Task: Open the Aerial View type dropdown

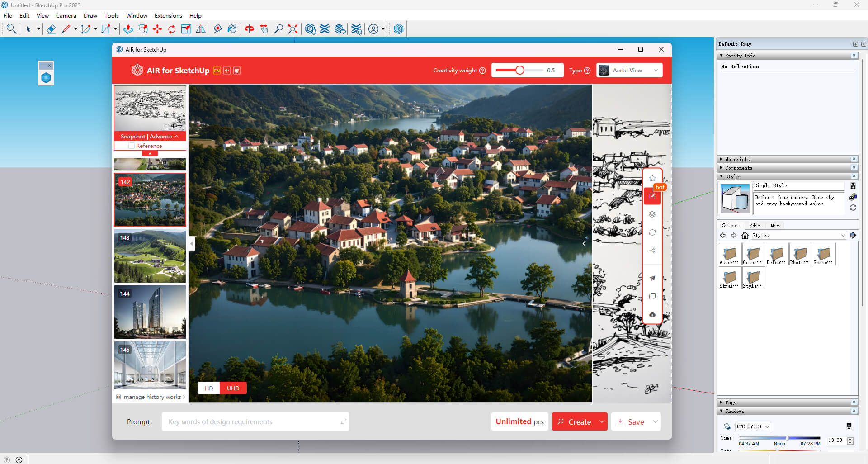Action: coord(629,71)
